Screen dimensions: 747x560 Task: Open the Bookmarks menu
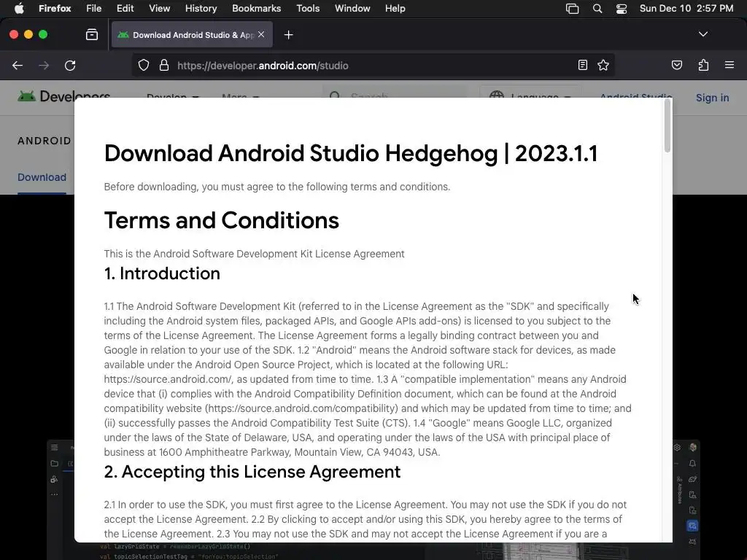point(256,8)
